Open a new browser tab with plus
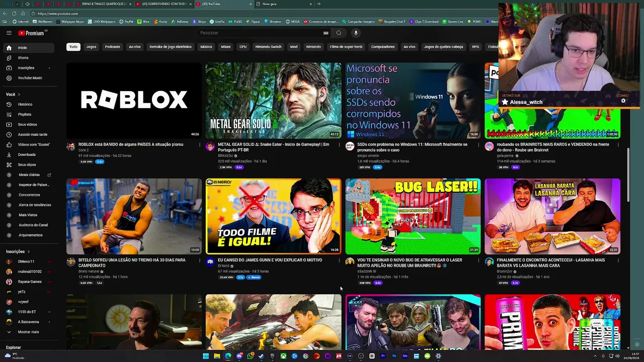This screenshot has width=644, height=362. (x=318, y=4)
